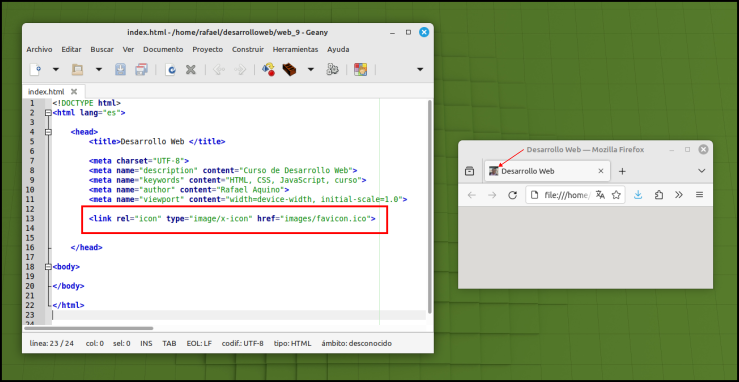Click the 'codif.: UTF-8' status entry
Screen dimensions: 739x382
(243, 343)
